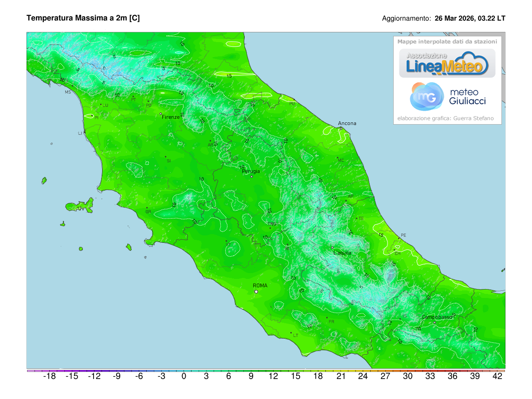532x399 pixels.
Task: Click the Temperatura Massima a 2m title
Action: click(83, 19)
